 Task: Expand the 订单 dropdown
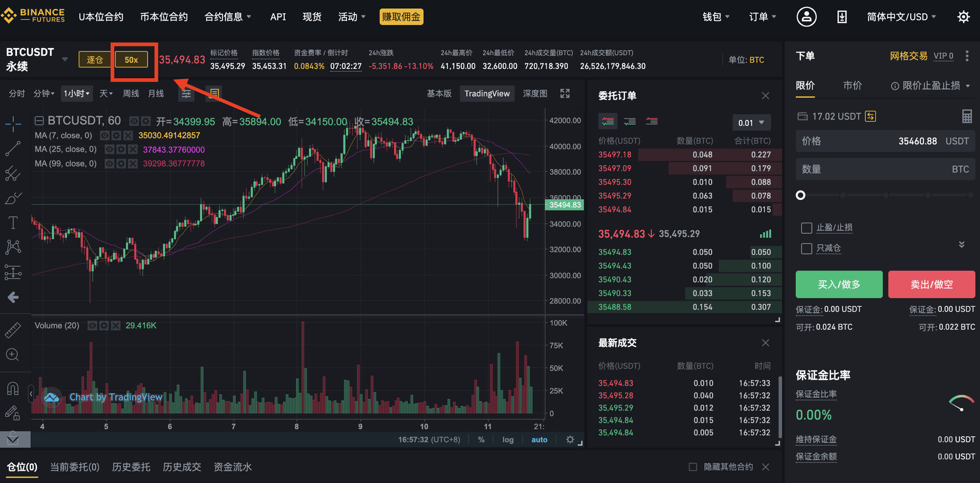[763, 17]
